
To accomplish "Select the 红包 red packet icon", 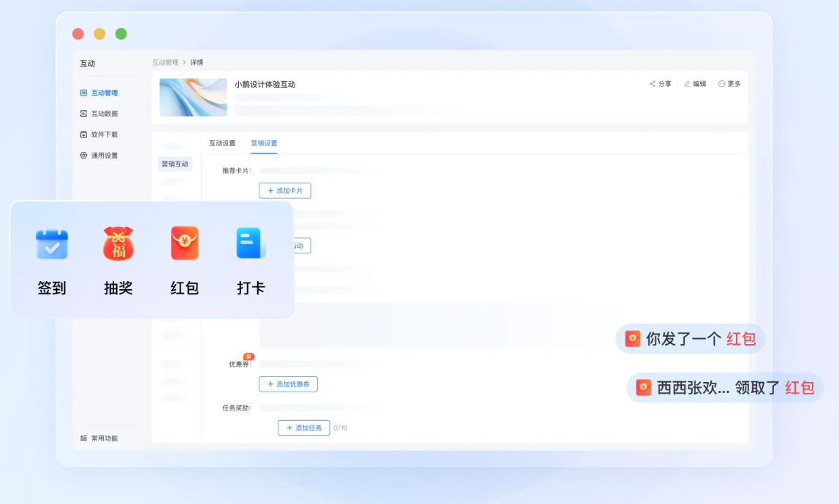I will (184, 244).
